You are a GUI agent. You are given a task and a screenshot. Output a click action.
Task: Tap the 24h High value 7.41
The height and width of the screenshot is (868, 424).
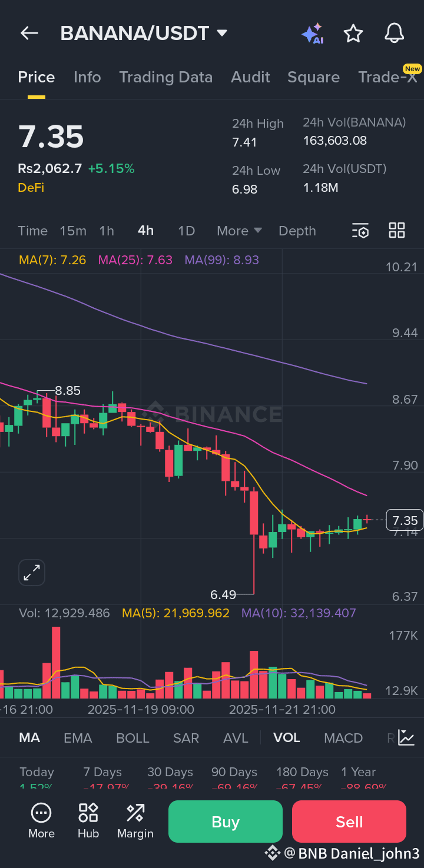click(x=244, y=142)
